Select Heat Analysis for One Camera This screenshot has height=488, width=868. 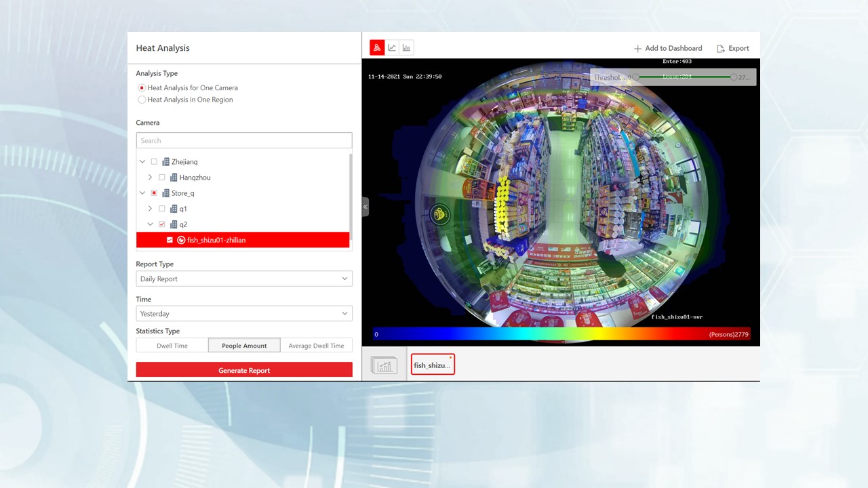tap(142, 88)
